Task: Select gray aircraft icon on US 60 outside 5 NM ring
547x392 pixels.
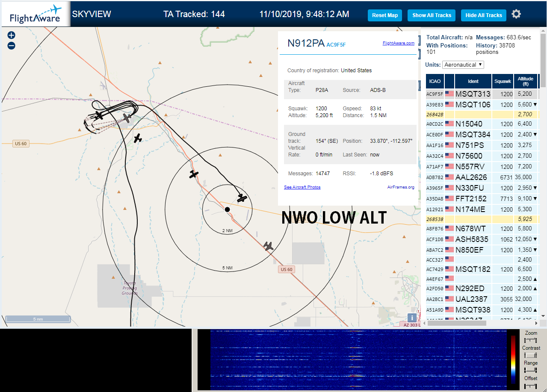Action: pos(269,246)
